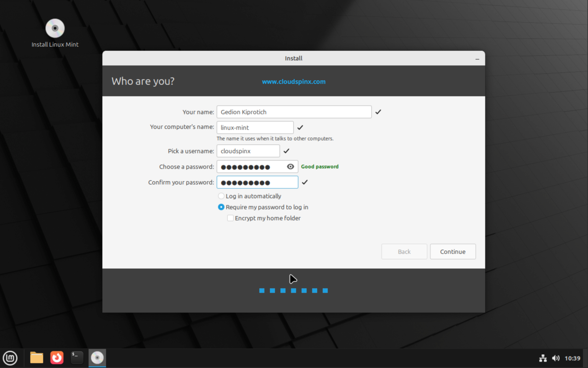Open network settings from the system tray

pyautogui.click(x=543, y=358)
